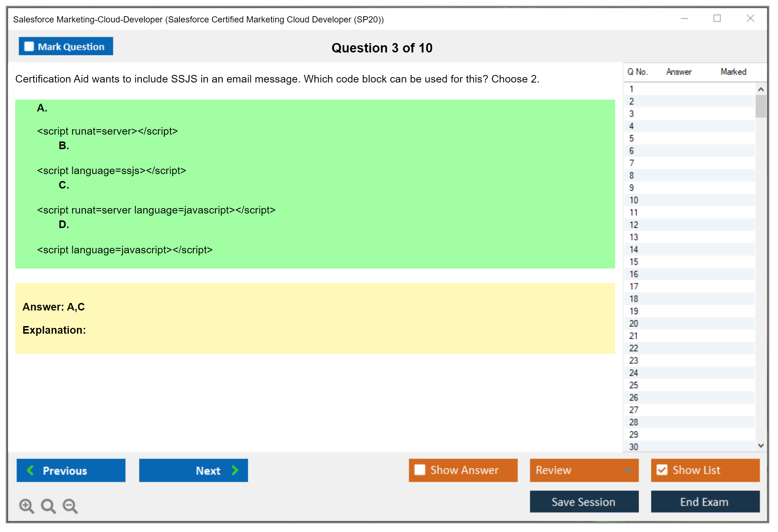The height and width of the screenshot is (532, 778).
Task: Click the question list scrollbar thumb
Action: pos(761,106)
